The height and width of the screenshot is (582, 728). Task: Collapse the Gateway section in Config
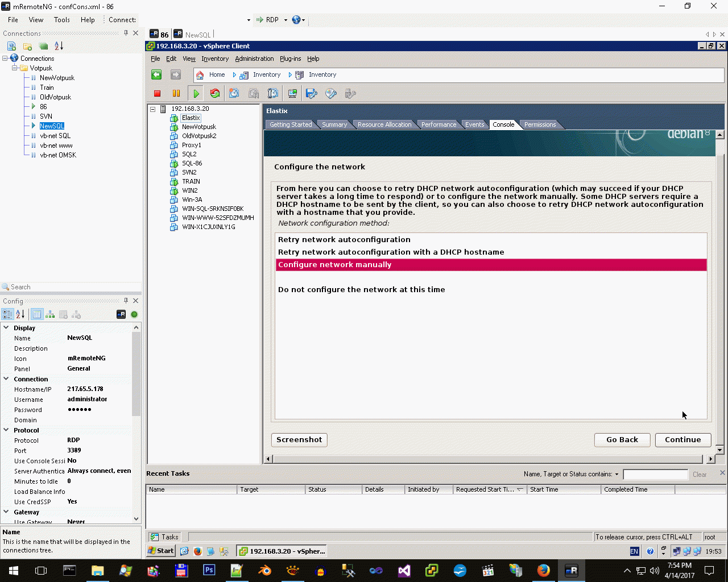6,512
